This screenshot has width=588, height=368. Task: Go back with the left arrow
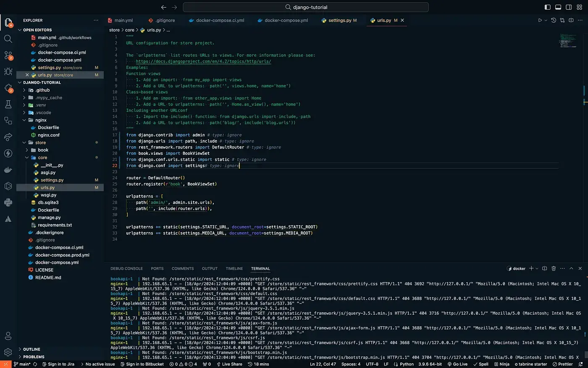pyautogui.click(x=164, y=7)
